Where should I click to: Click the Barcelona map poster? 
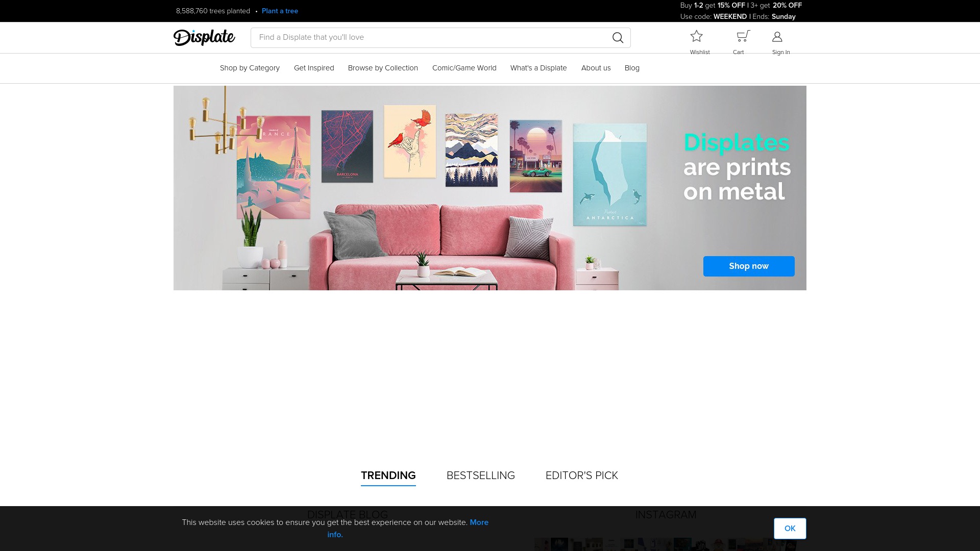click(347, 146)
